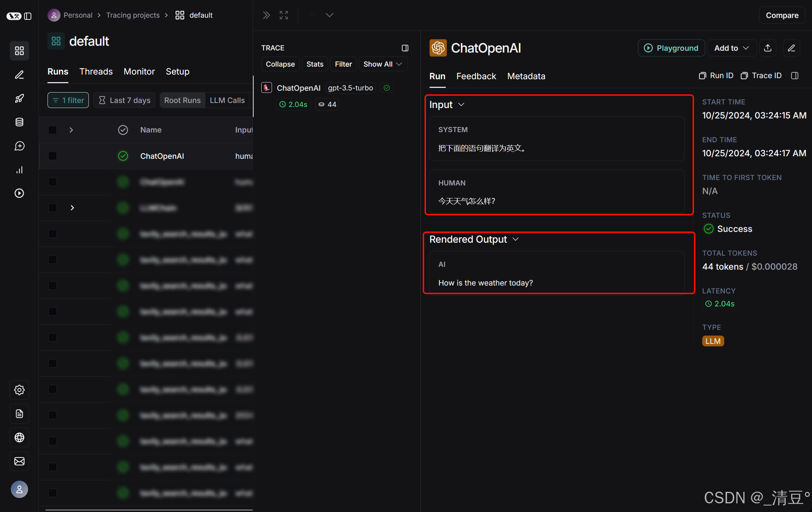This screenshot has width=812, height=512.
Task: Expand all rows using header chevron
Action: pyautogui.click(x=71, y=130)
